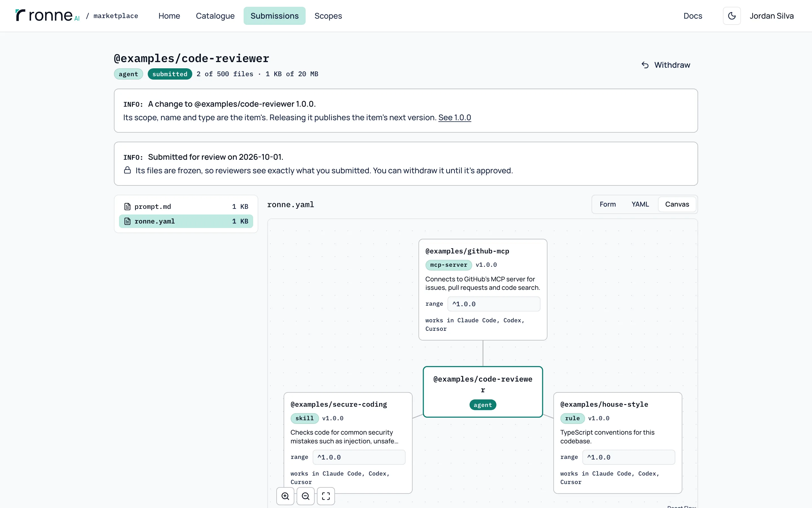Switch to Form view

(607, 204)
